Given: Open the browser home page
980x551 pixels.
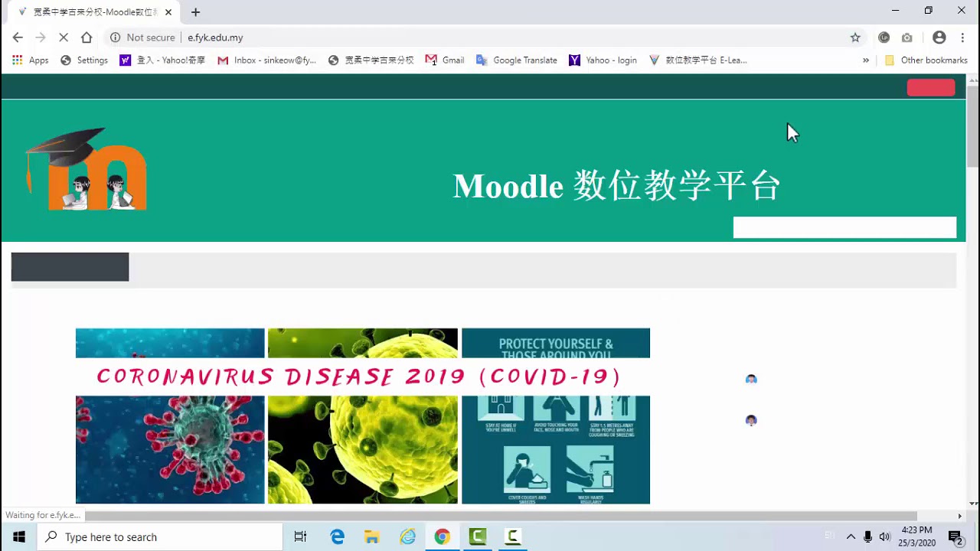Looking at the screenshot, I should (87, 37).
